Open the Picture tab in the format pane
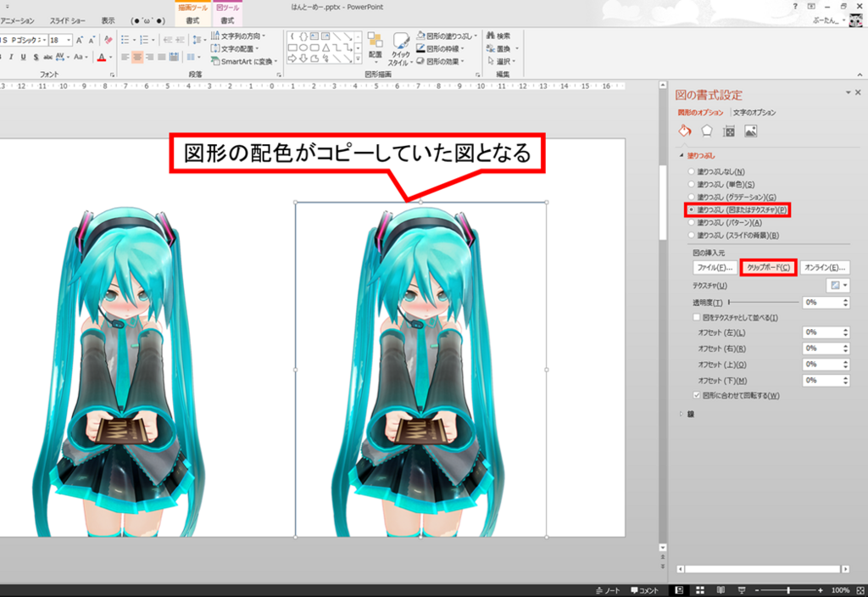The width and height of the screenshot is (868, 597). 751,131
